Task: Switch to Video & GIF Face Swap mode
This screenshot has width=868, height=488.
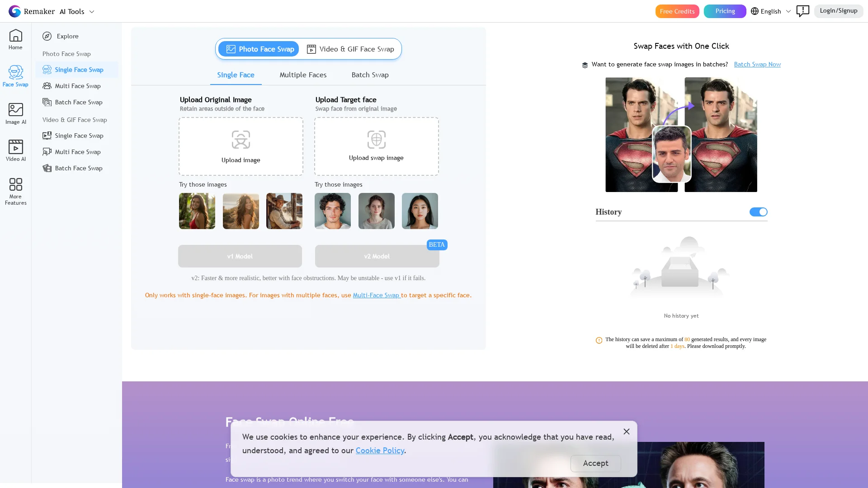Action: (x=350, y=49)
